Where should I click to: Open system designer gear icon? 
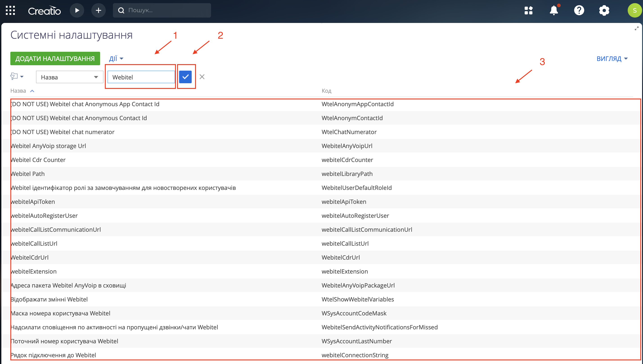(604, 11)
